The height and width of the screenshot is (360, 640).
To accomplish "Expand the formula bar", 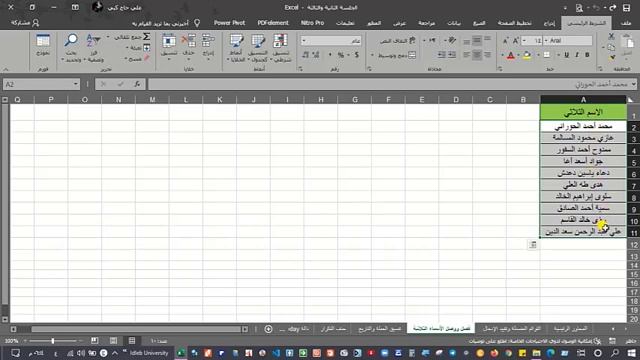I will coord(633,84).
